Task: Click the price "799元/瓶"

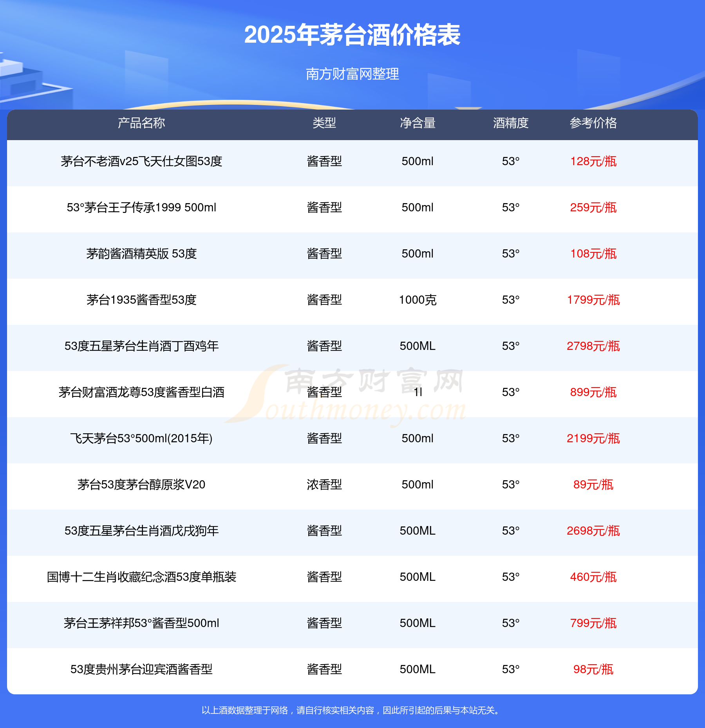Action: [593, 623]
